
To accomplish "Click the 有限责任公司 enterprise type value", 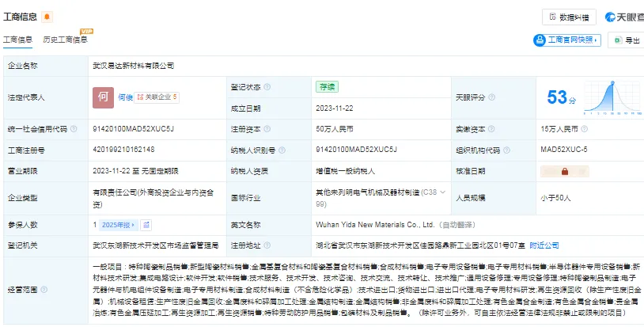I will [x=153, y=199].
